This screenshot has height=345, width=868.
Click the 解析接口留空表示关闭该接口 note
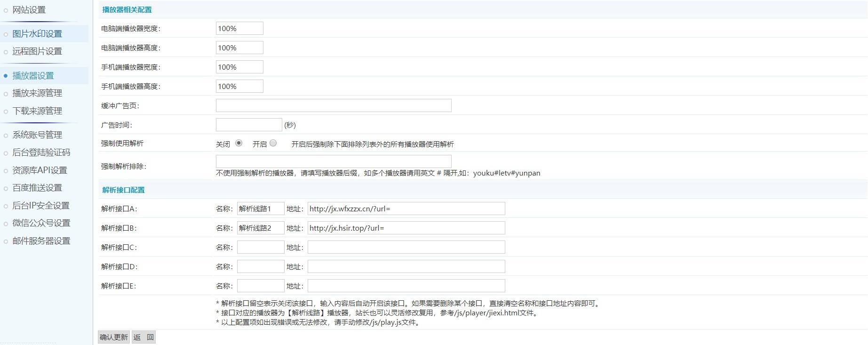click(408, 304)
